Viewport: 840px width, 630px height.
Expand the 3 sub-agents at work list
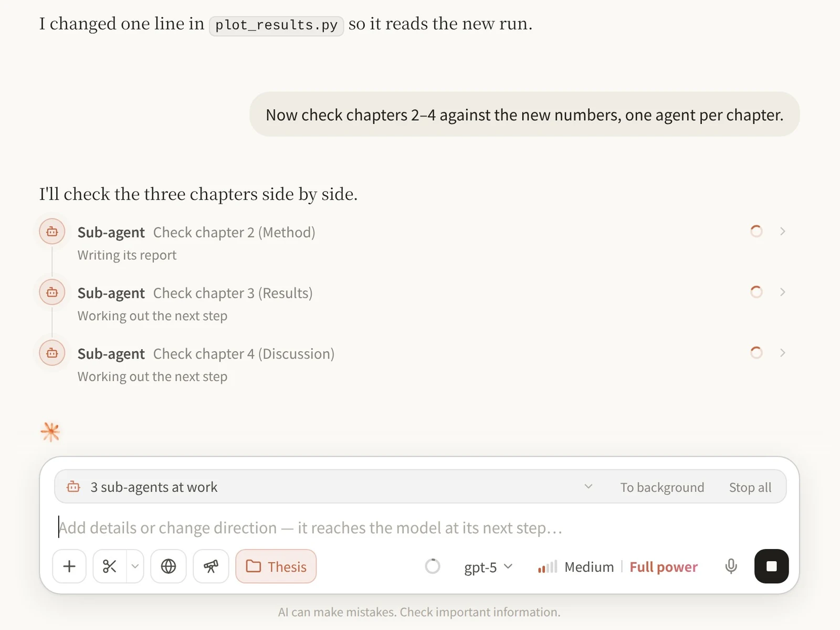pyautogui.click(x=588, y=487)
